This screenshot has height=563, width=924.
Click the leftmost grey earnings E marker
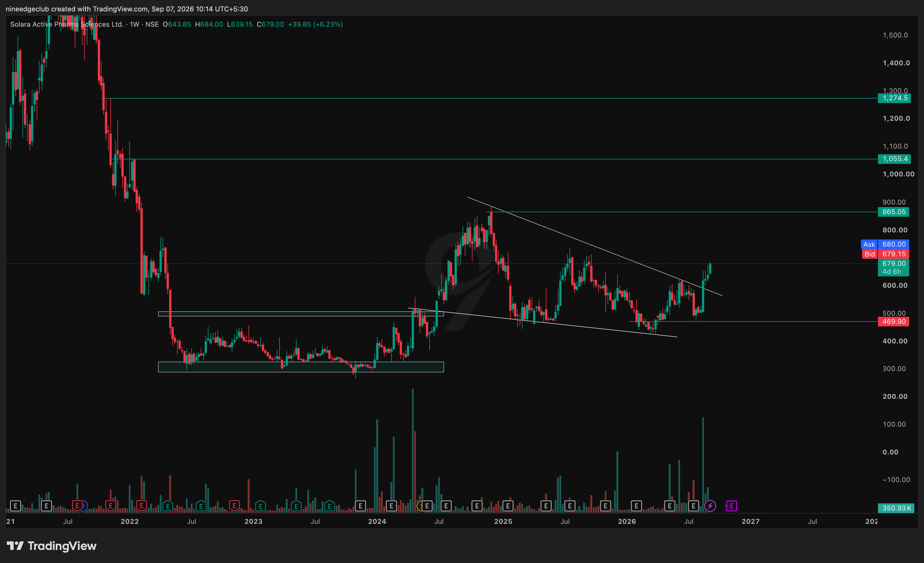(x=15, y=506)
